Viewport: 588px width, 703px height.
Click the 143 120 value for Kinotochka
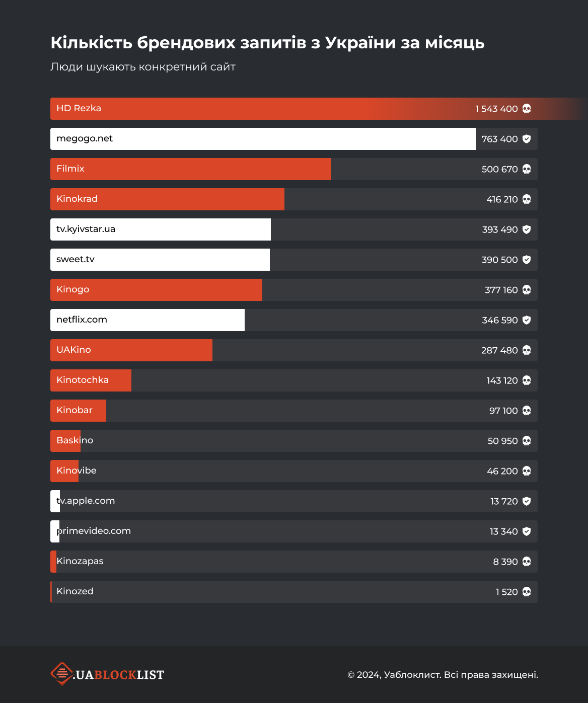click(x=502, y=380)
